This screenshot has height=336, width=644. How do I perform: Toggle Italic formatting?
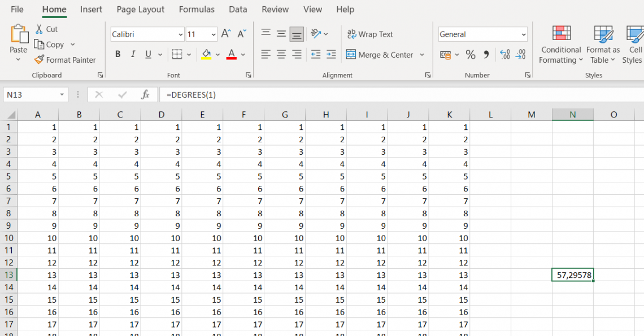coord(133,55)
